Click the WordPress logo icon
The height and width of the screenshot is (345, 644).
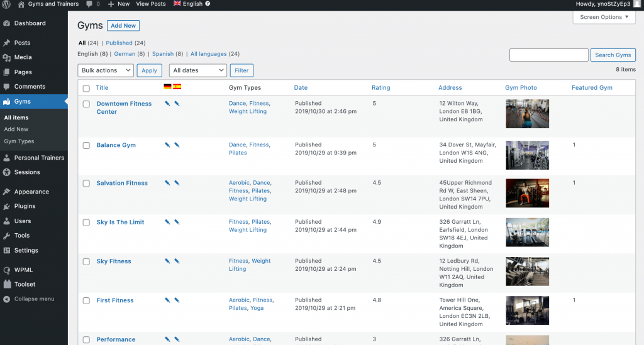tap(6, 4)
